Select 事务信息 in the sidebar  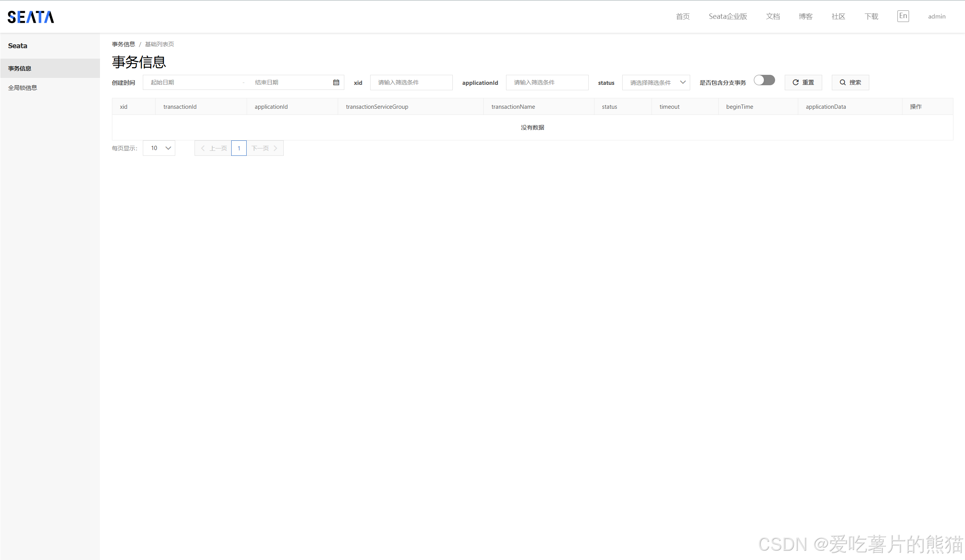20,69
